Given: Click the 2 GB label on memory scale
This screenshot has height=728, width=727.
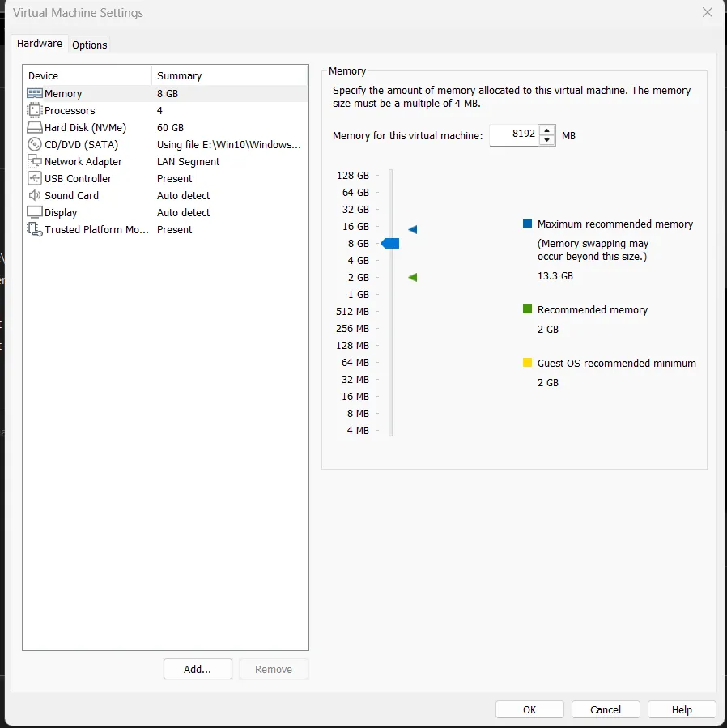Looking at the screenshot, I should [359, 278].
